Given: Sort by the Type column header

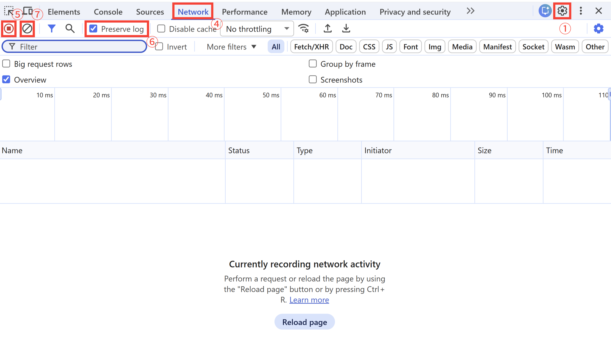Looking at the screenshot, I should 327,150.
